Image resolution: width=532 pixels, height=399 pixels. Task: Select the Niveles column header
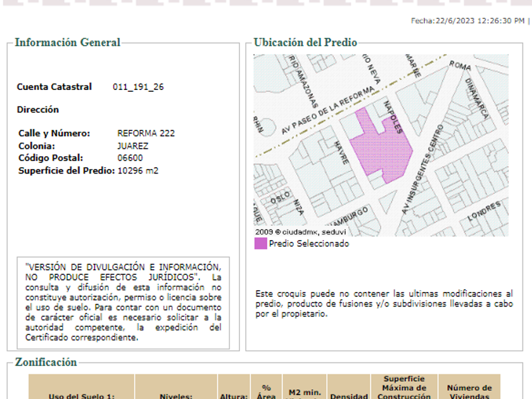point(175,395)
